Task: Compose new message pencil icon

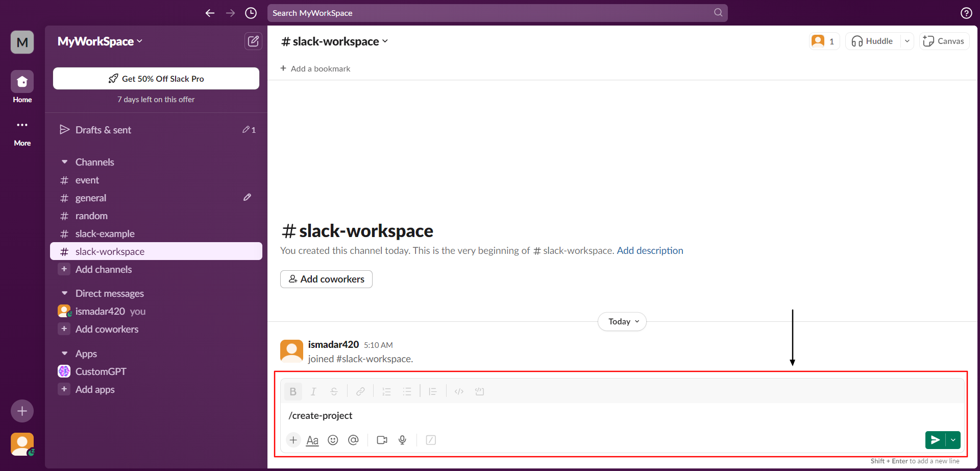Action: 253,41
